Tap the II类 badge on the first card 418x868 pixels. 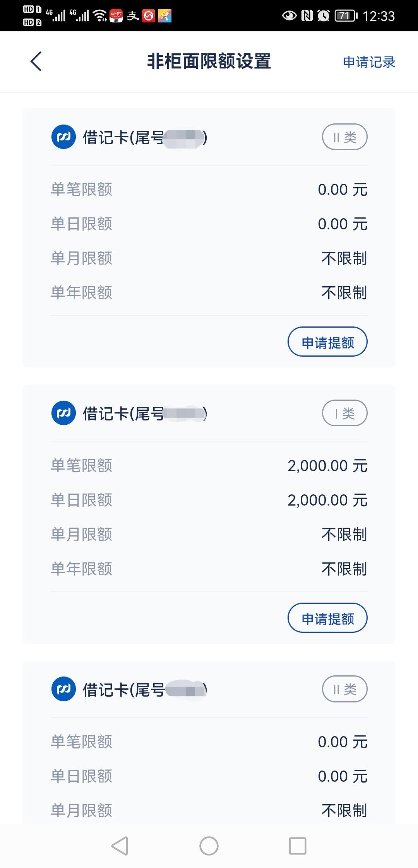(x=344, y=137)
